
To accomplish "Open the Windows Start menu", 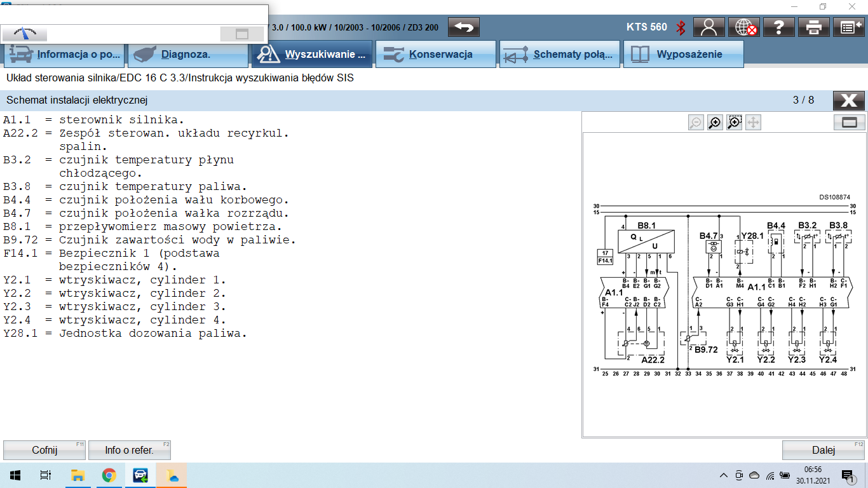I will tap(15, 475).
